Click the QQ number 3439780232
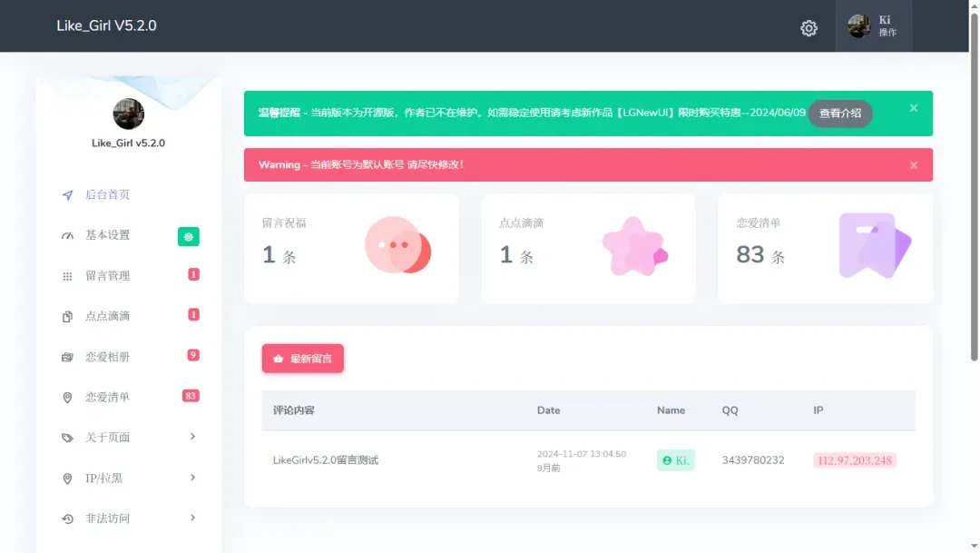Image resolution: width=980 pixels, height=553 pixels. coord(753,460)
